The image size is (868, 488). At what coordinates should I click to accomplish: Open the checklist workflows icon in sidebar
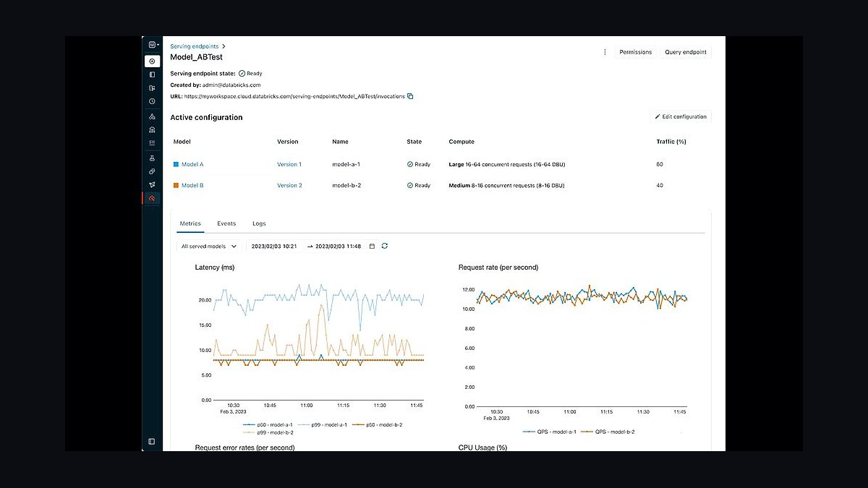click(x=152, y=143)
